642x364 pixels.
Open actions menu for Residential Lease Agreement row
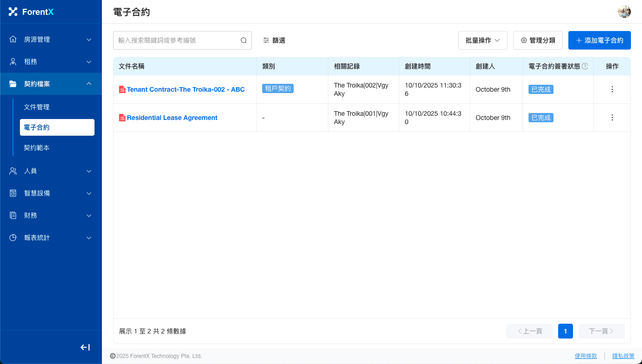(612, 118)
